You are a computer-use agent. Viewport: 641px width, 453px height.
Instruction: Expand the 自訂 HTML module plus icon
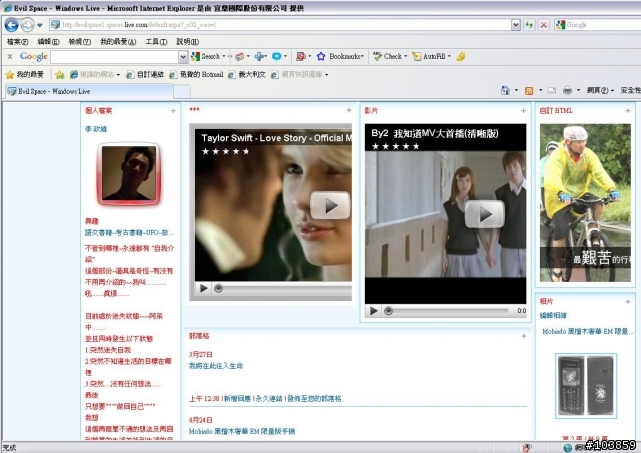point(628,111)
